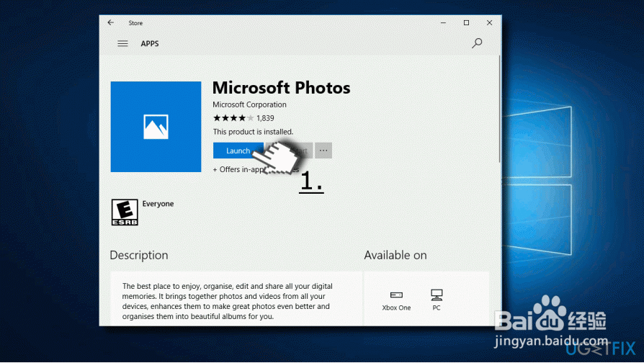Click the Microsoft Photos app tile image
The image size is (644, 363).
[x=156, y=127]
